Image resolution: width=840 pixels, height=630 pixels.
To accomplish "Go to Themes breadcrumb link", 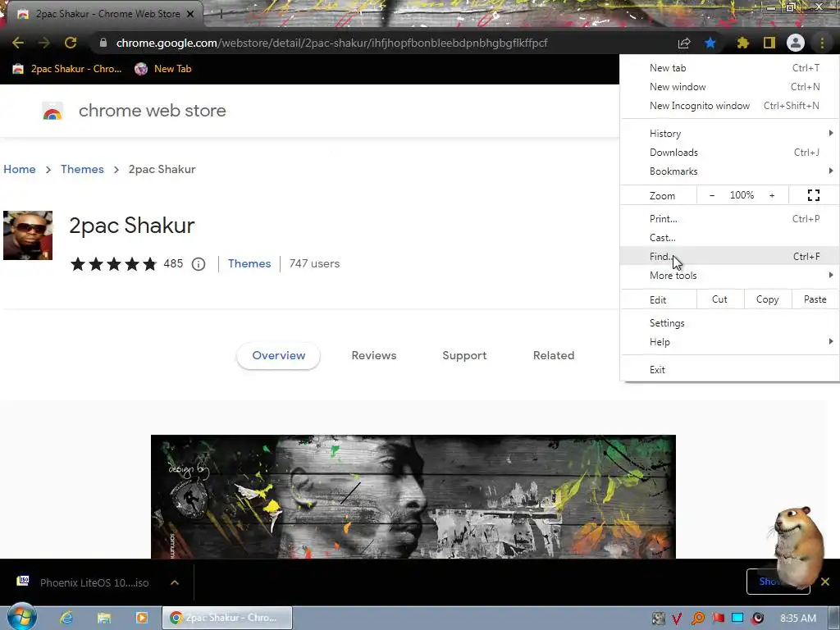I will coord(82,169).
